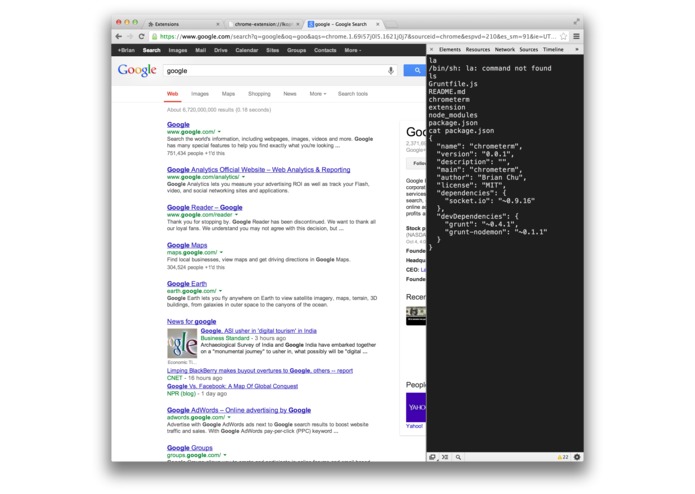
Task: Expand the More dropdown under search filters
Action: pos(318,93)
